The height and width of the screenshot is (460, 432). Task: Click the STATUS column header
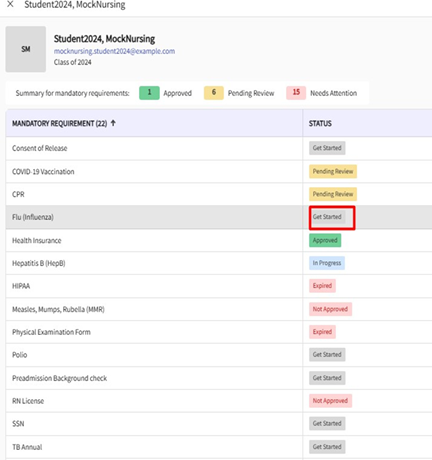[320, 124]
